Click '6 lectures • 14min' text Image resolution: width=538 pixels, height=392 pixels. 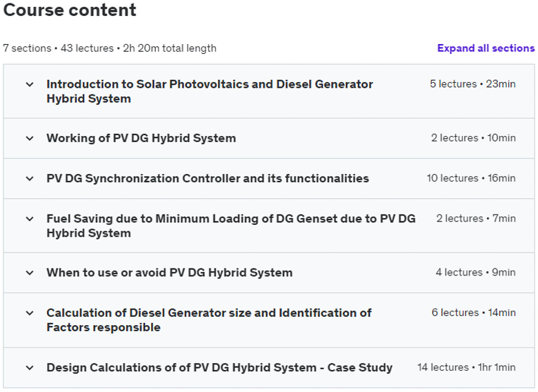(x=473, y=313)
